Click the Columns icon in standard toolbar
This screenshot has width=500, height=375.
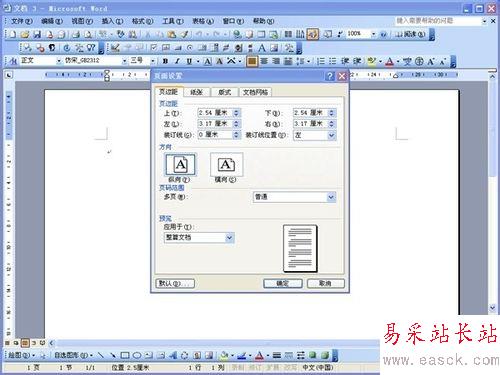pos(288,34)
